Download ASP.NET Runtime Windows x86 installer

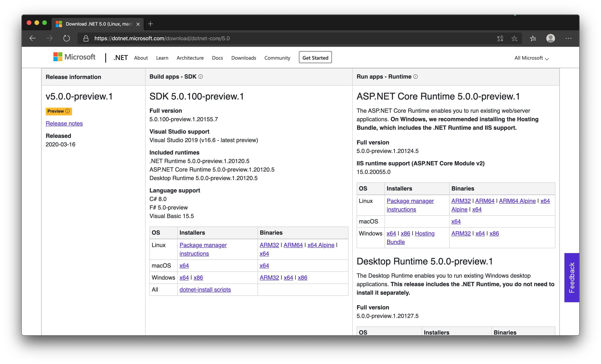(405, 233)
